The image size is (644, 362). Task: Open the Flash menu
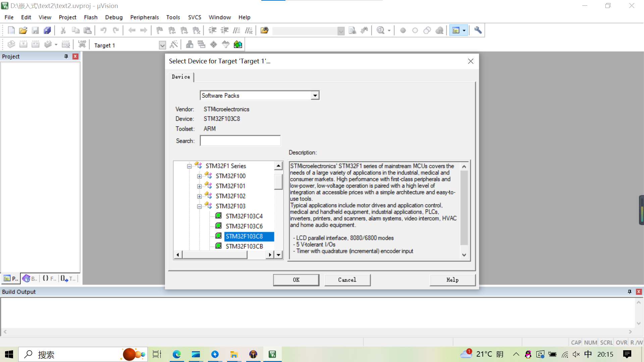click(91, 17)
